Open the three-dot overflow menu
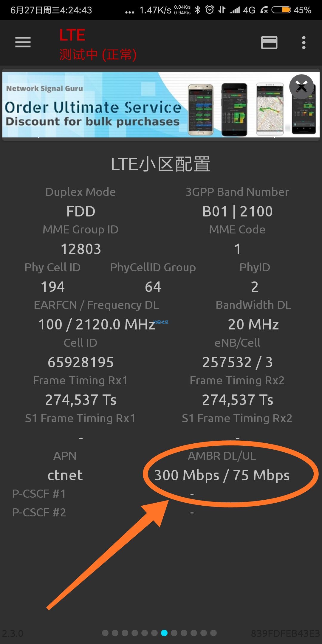 pyautogui.click(x=304, y=43)
